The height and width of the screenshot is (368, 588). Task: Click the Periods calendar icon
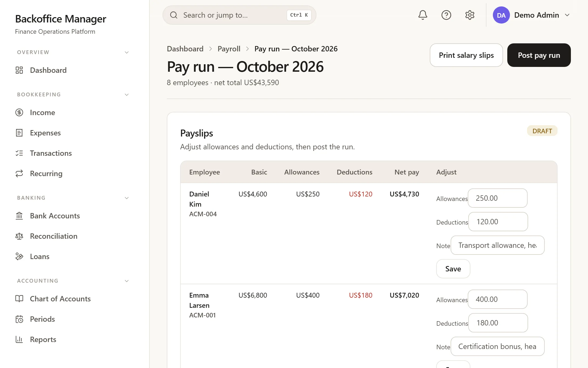[19, 319]
